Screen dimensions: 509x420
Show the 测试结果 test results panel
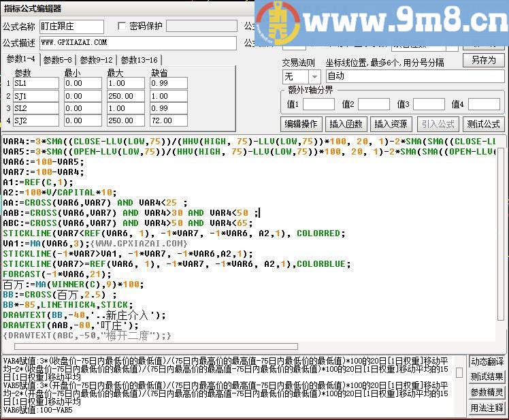[x=487, y=376]
